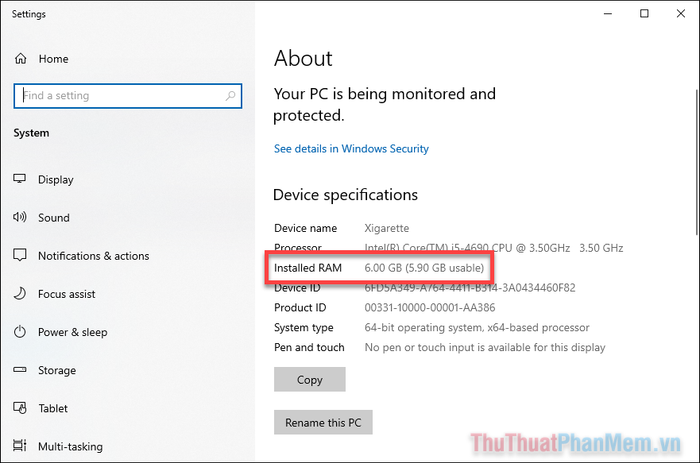Click the Rename this PC button
Viewport: 700px width, 463px height.
click(x=323, y=422)
